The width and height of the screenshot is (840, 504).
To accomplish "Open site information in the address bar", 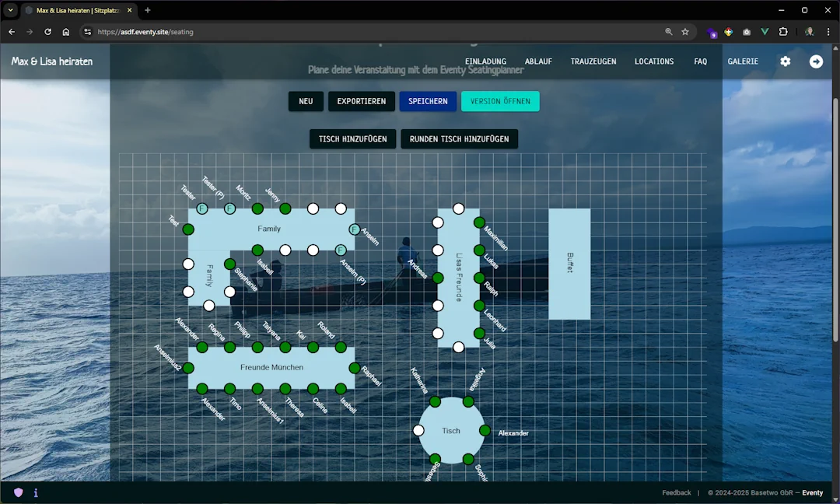I will [87, 32].
